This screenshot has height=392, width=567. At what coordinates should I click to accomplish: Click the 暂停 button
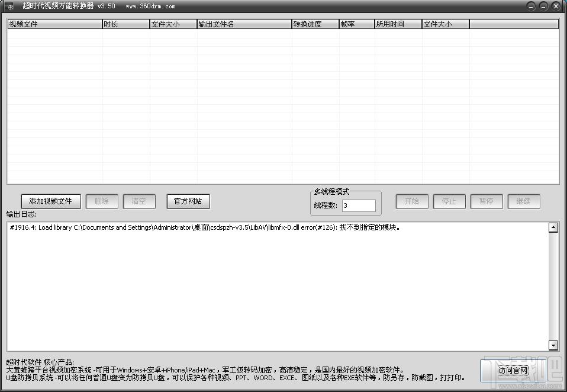(x=487, y=201)
